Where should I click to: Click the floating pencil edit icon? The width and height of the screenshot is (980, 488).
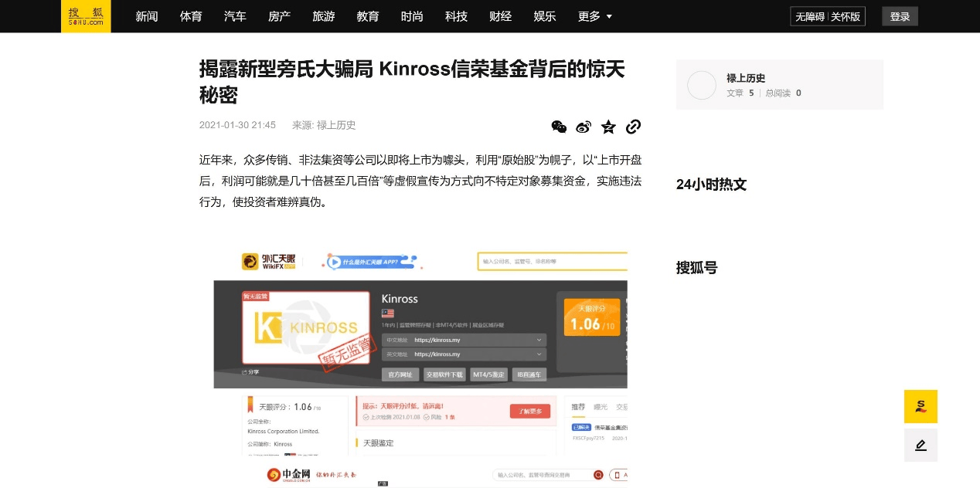click(920, 446)
